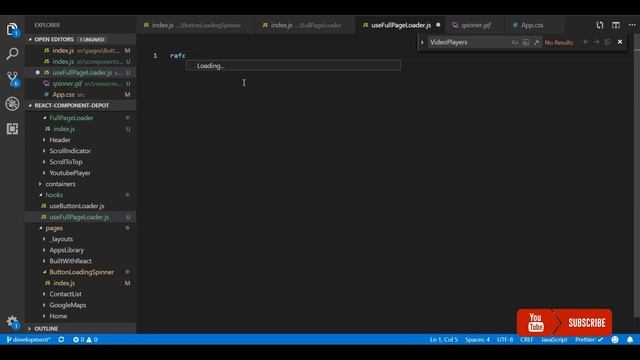Select useFullPageLoader.js in the hooks folder
Image resolution: width=640 pixels, height=360 pixels.
(x=79, y=217)
